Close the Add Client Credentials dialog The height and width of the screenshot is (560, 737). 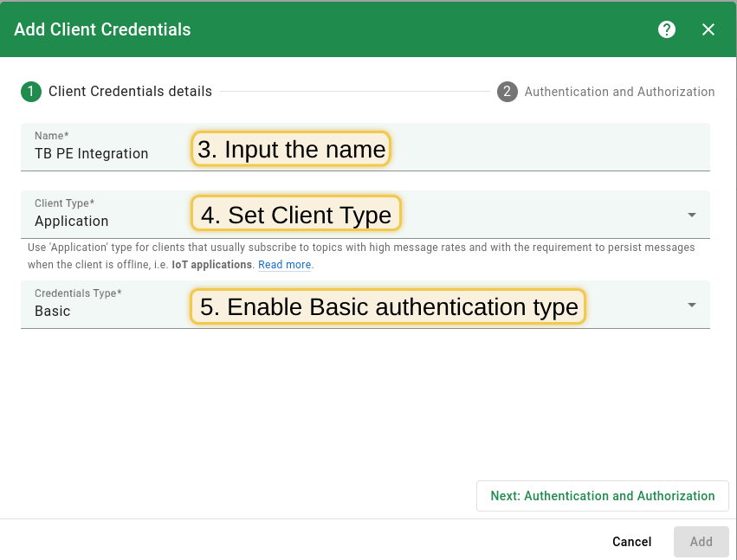pos(708,29)
